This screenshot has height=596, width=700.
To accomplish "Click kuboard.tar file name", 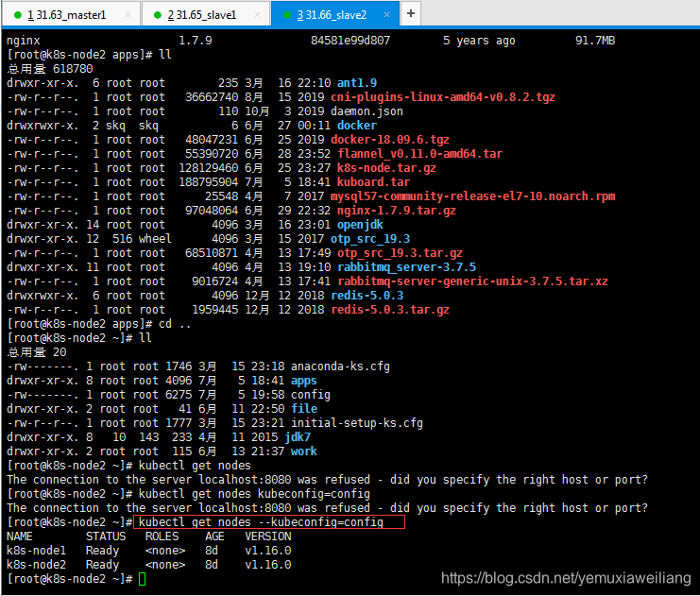I will coord(373,182).
